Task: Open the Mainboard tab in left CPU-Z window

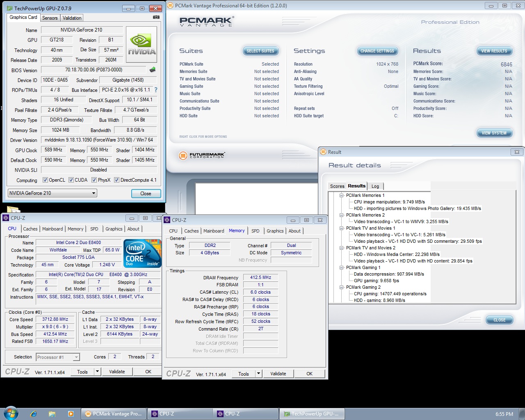Action: click(52, 229)
